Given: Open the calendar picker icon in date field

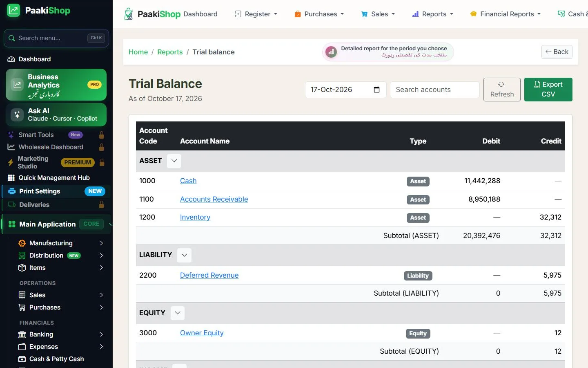Looking at the screenshot, I should click(376, 90).
